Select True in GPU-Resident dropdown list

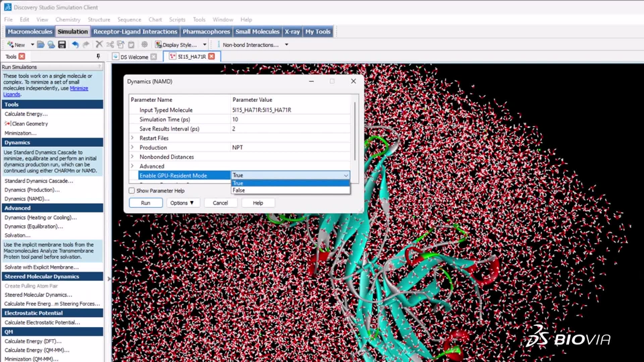click(290, 184)
